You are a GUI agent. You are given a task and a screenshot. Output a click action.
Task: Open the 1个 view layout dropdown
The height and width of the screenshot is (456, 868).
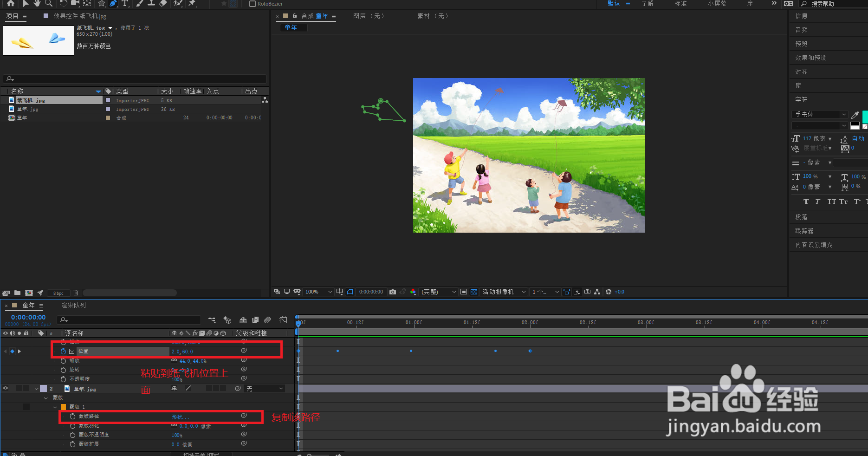(x=545, y=292)
